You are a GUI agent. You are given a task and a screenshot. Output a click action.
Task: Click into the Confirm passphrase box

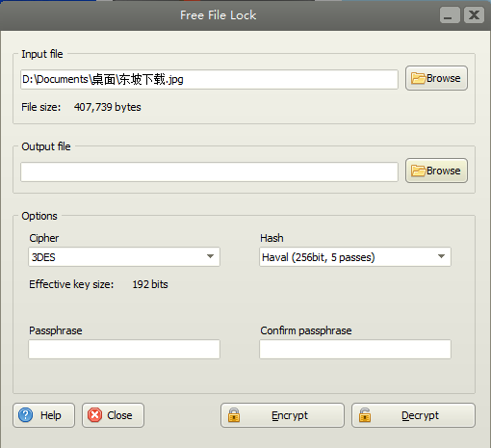click(355, 350)
